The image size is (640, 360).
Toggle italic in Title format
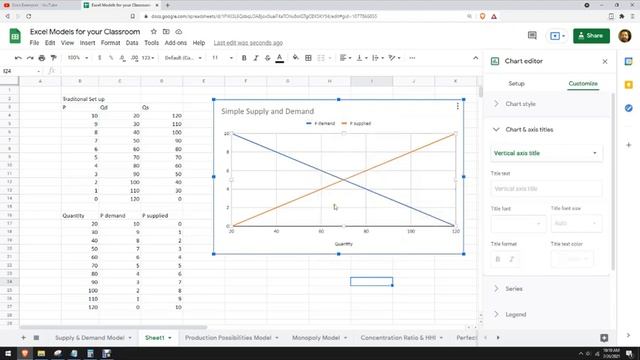pyautogui.click(x=511, y=259)
